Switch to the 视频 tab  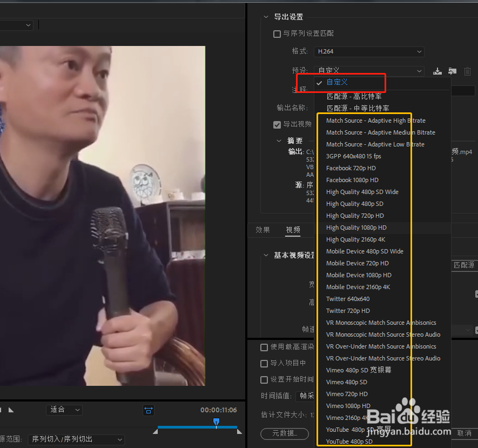tap(292, 229)
